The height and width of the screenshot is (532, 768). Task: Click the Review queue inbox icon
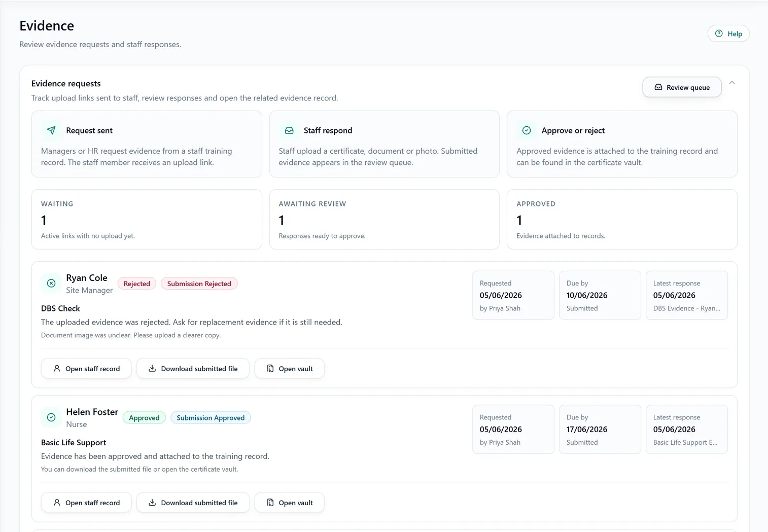tap(658, 87)
